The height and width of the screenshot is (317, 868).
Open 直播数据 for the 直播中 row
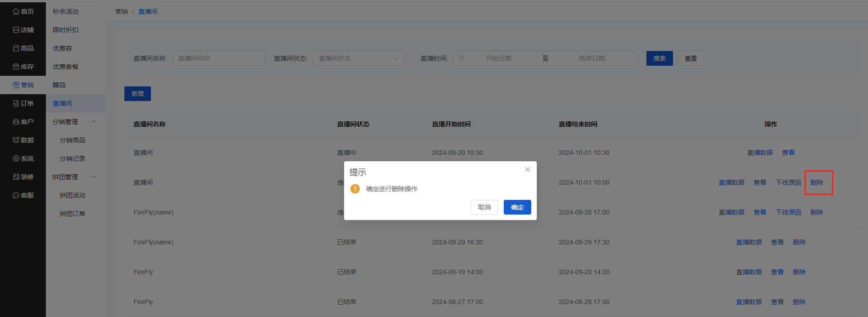pyautogui.click(x=760, y=153)
